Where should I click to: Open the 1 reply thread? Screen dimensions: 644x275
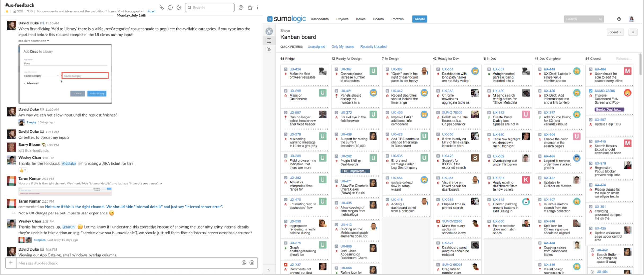click(31, 122)
